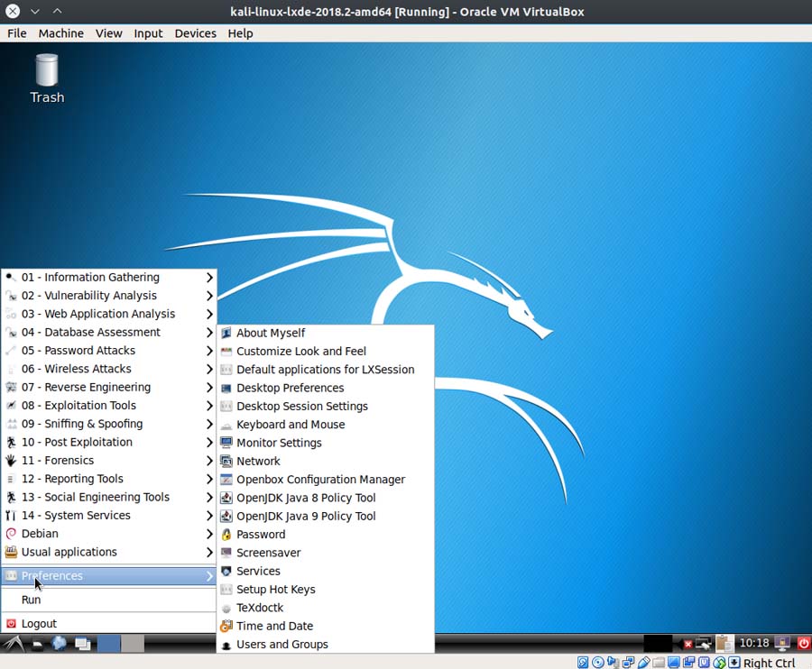The width and height of the screenshot is (812, 669).
Task: Click the clock showing 10:18
Action: pos(754,643)
